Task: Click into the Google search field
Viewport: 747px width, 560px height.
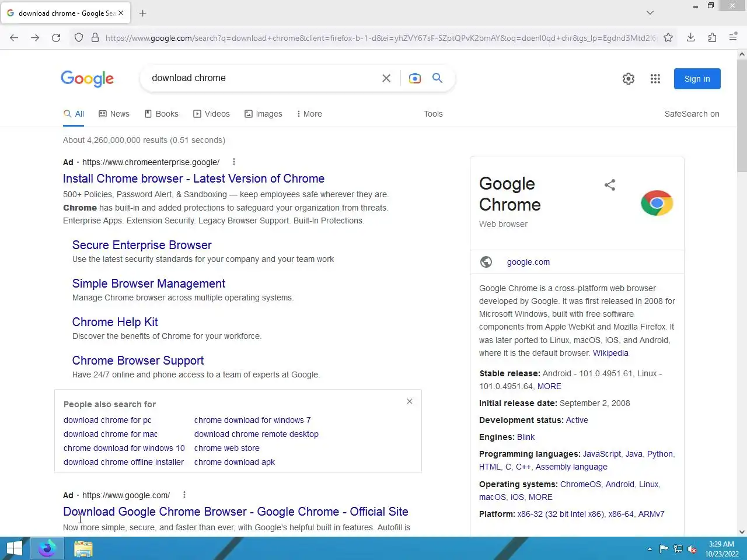Action: [263, 78]
